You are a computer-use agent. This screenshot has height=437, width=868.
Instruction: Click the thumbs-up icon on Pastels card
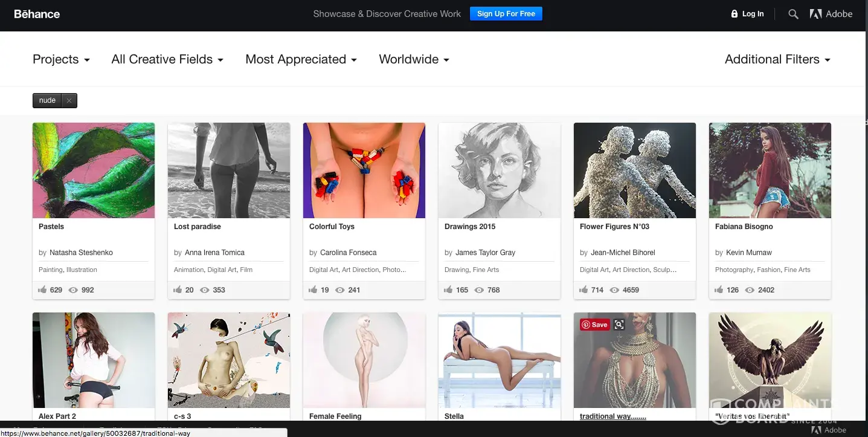[x=42, y=290]
